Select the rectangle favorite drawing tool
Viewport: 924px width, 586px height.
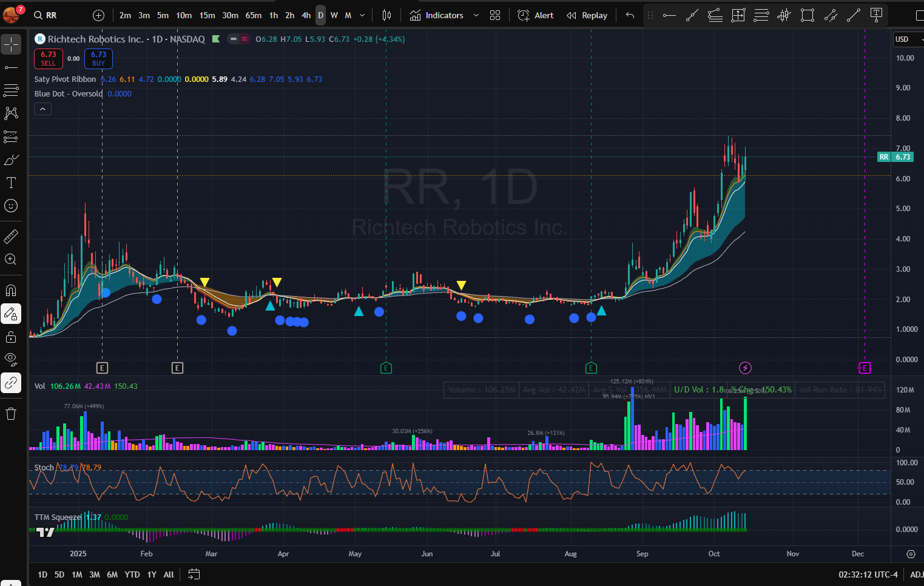[808, 15]
